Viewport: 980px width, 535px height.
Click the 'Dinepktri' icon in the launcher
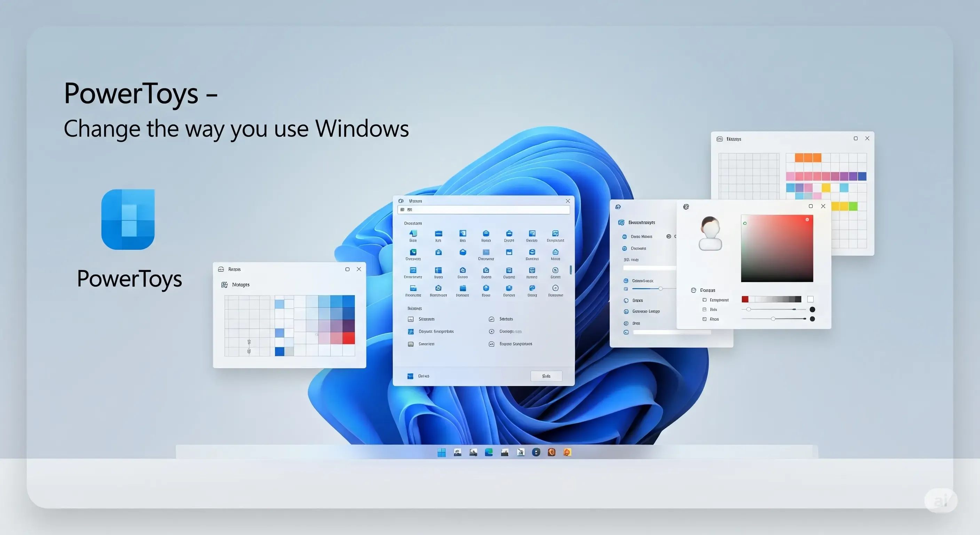pyautogui.click(x=413, y=252)
